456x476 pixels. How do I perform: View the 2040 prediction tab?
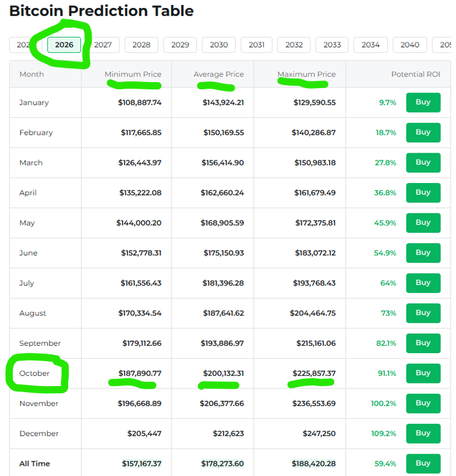pyautogui.click(x=410, y=45)
